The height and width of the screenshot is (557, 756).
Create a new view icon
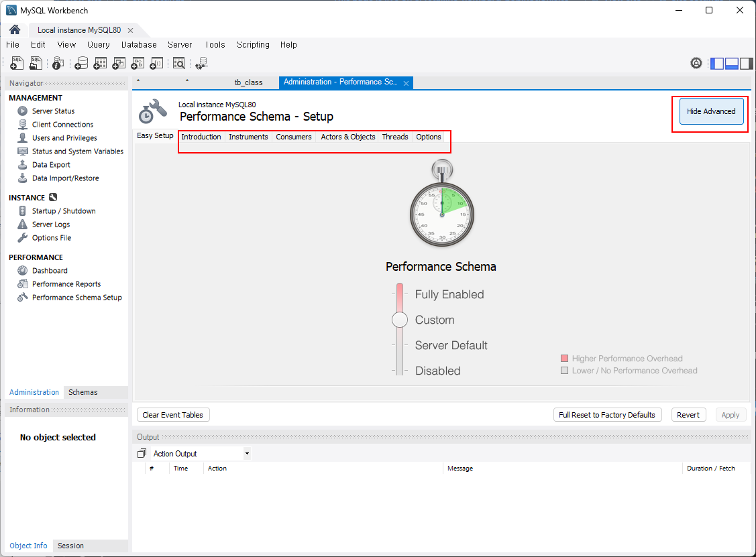[119, 63]
